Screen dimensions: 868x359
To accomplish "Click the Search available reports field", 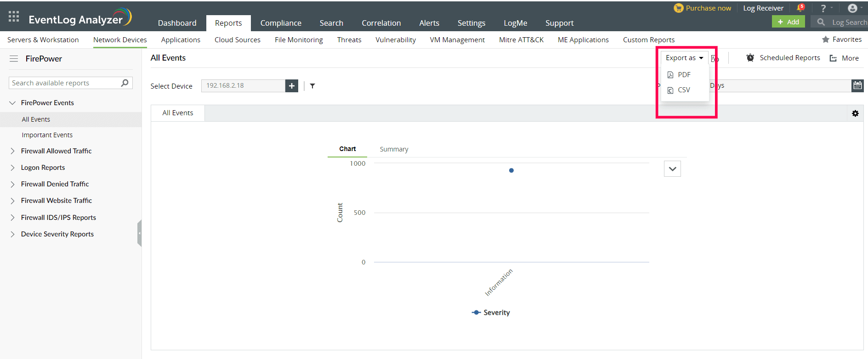I will (71, 83).
